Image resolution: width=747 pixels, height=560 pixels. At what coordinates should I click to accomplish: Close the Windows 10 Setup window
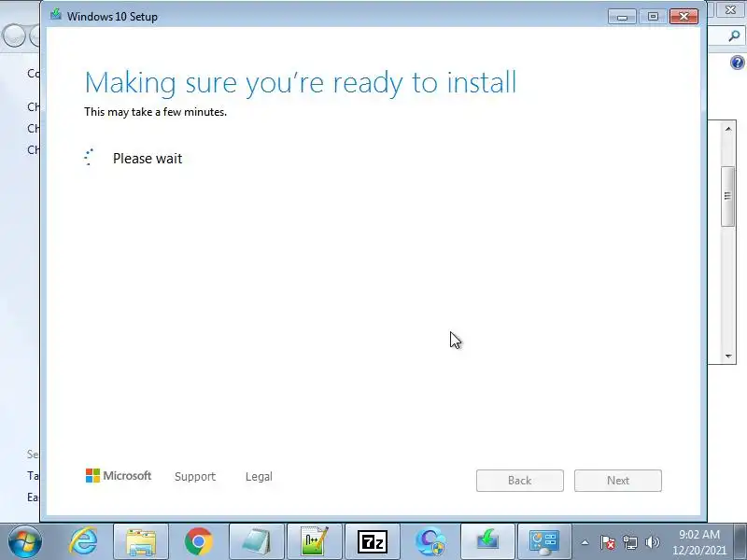(684, 16)
